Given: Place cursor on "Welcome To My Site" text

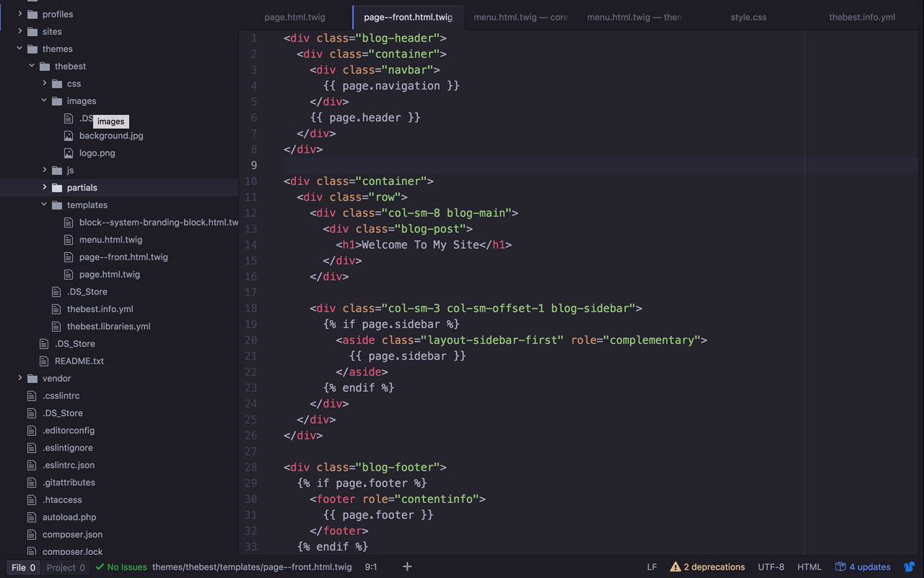Looking at the screenshot, I should tap(421, 244).
